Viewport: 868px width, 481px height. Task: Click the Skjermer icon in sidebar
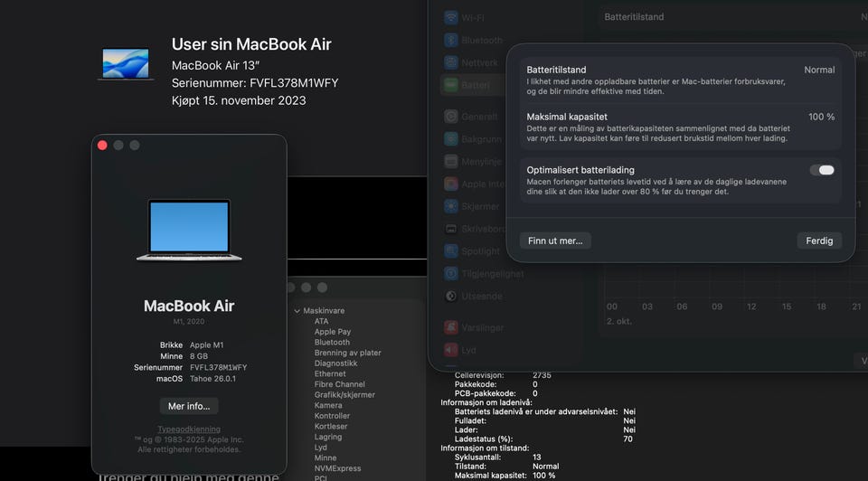(451, 206)
